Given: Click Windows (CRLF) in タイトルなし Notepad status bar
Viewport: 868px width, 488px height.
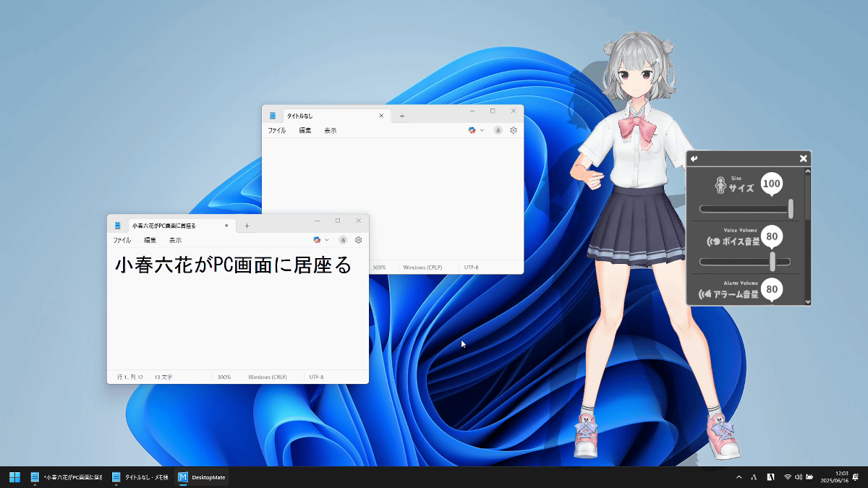Looking at the screenshot, I should (422, 267).
